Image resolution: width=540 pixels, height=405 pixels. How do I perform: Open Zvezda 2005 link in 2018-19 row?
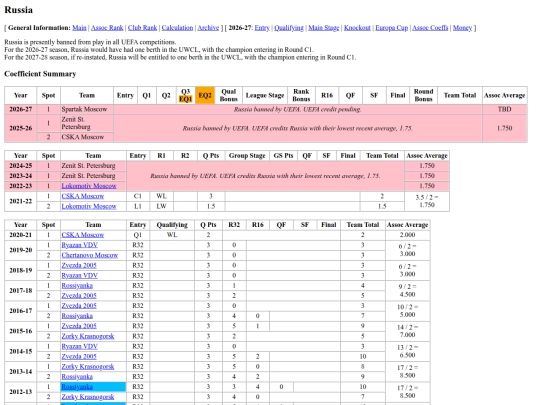79,266
